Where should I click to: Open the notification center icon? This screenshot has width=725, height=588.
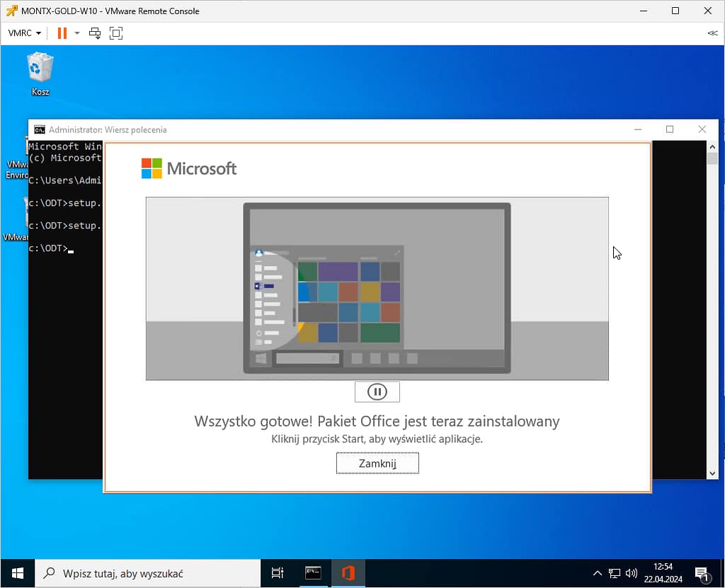pyautogui.click(x=702, y=573)
